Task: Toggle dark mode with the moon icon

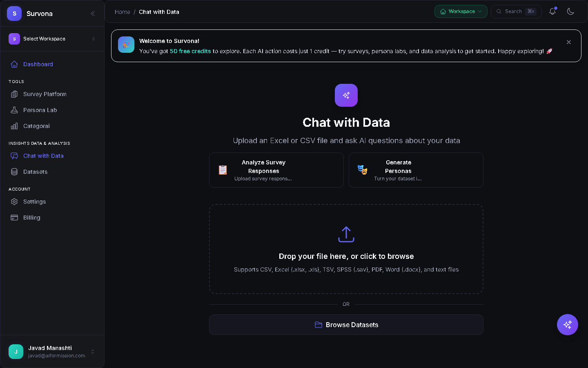Action: click(570, 11)
